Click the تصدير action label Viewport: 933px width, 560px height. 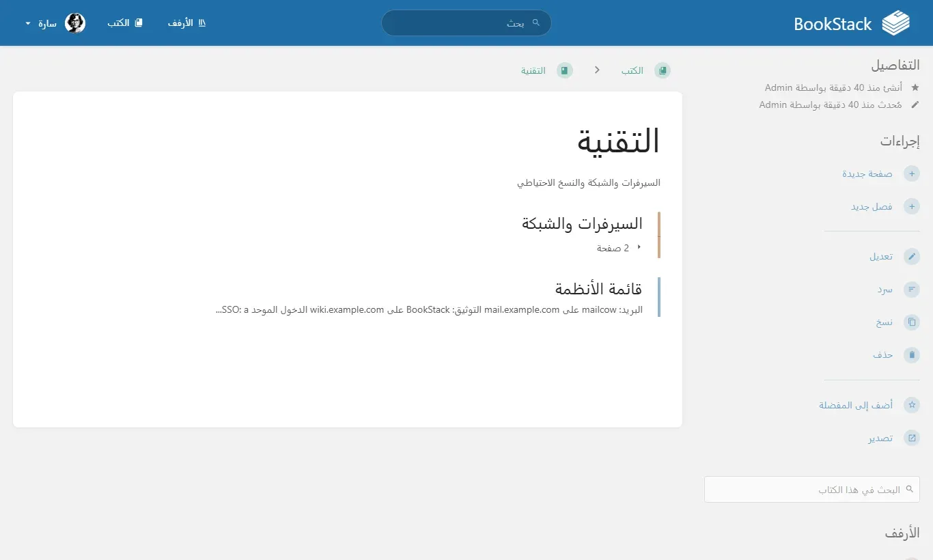[880, 438]
